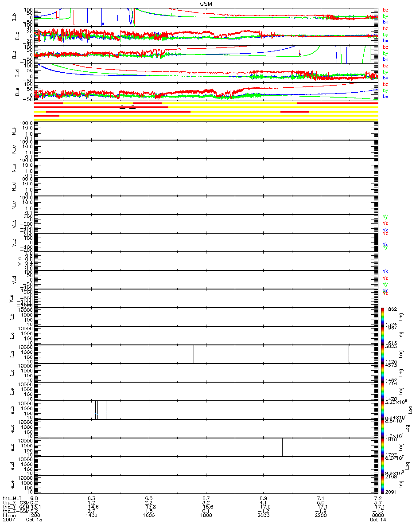The width and height of the screenshot is (412, 532).
Task: Click the green by legend of B_c panel
Action: pos(385,35)
